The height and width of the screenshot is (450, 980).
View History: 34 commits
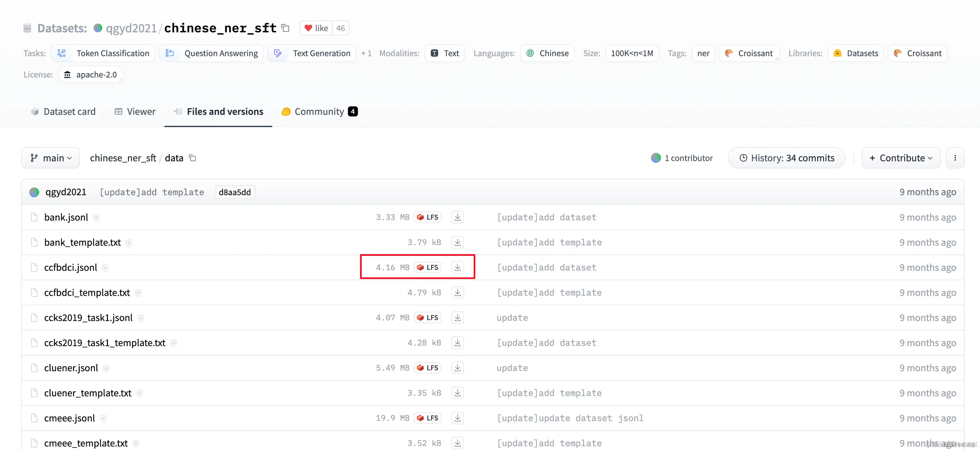(786, 158)
